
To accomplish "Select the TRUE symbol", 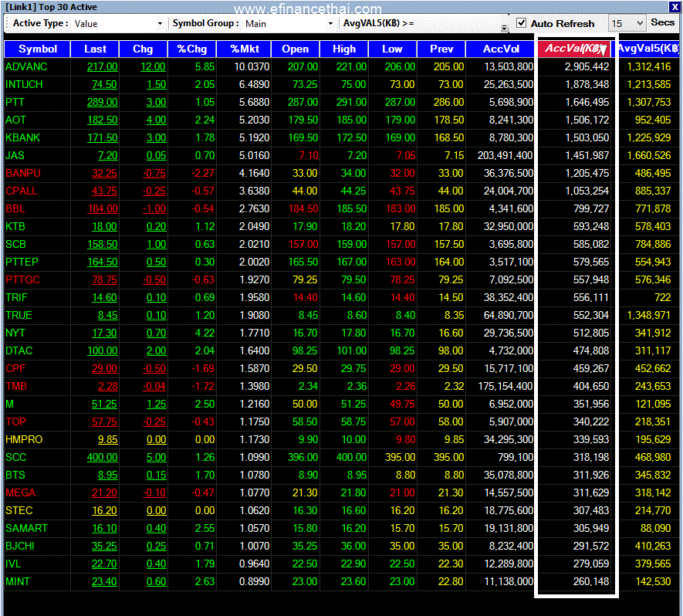I will pyautogui.click(x=19, y=316).
